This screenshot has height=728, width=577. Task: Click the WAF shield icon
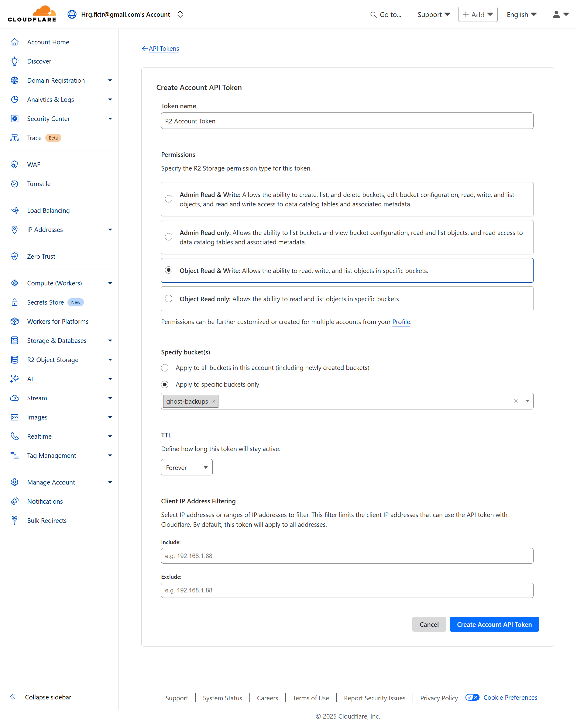pos(15,164)
